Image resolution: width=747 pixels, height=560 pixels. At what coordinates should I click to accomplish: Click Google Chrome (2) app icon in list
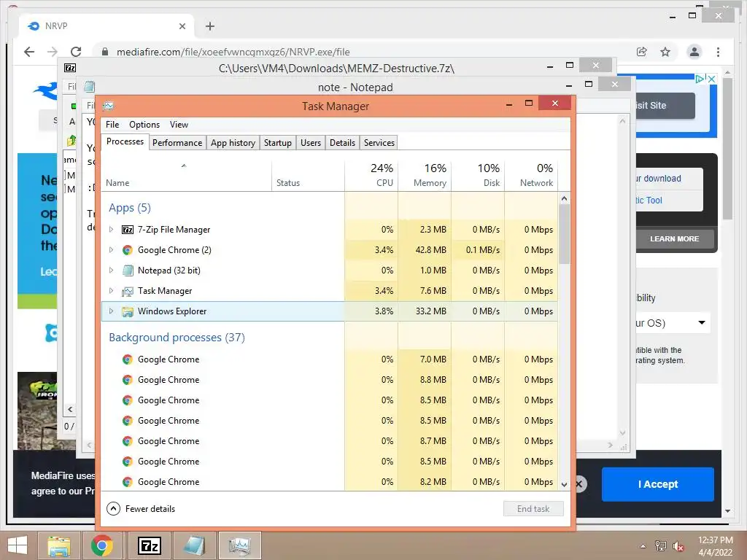click(127, 250)
